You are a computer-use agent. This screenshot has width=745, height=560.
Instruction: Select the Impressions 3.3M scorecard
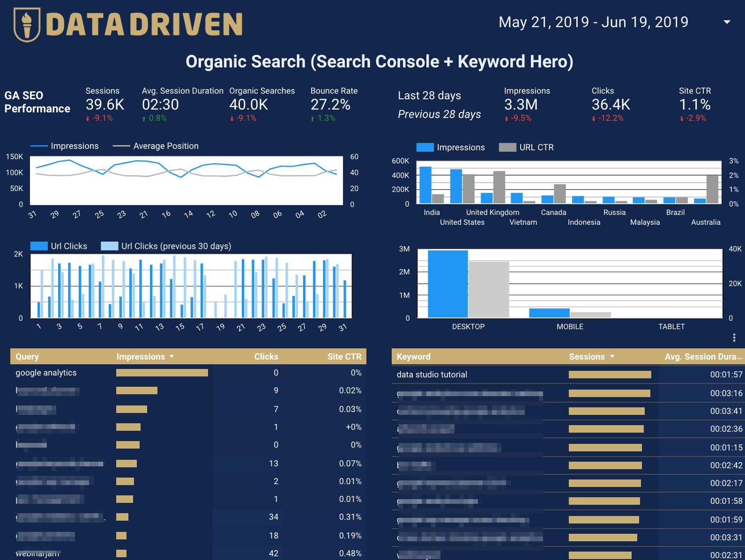(527, 104)
